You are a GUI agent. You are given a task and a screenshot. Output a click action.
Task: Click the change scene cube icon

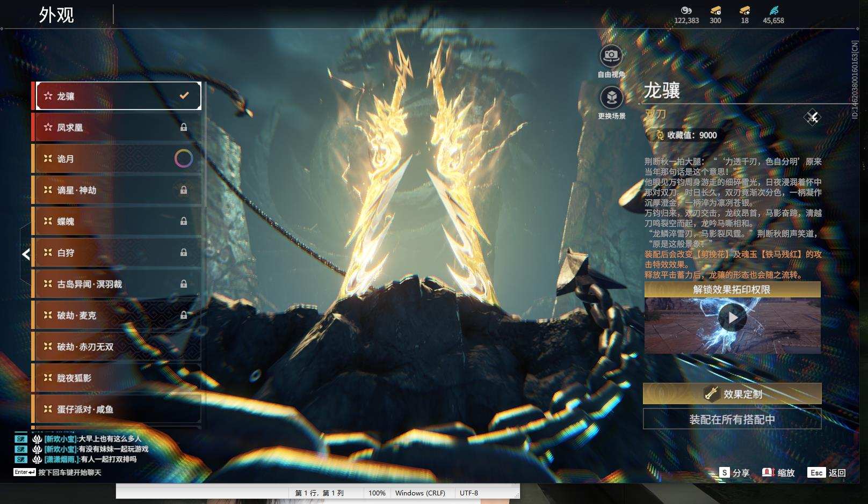[611, 97]
